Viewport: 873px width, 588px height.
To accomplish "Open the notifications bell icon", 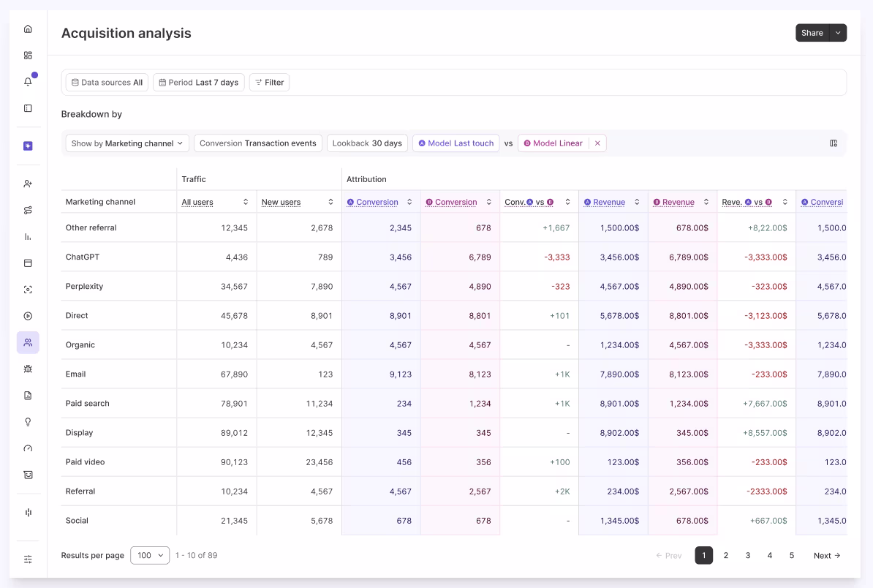I will tap(28, 82).
